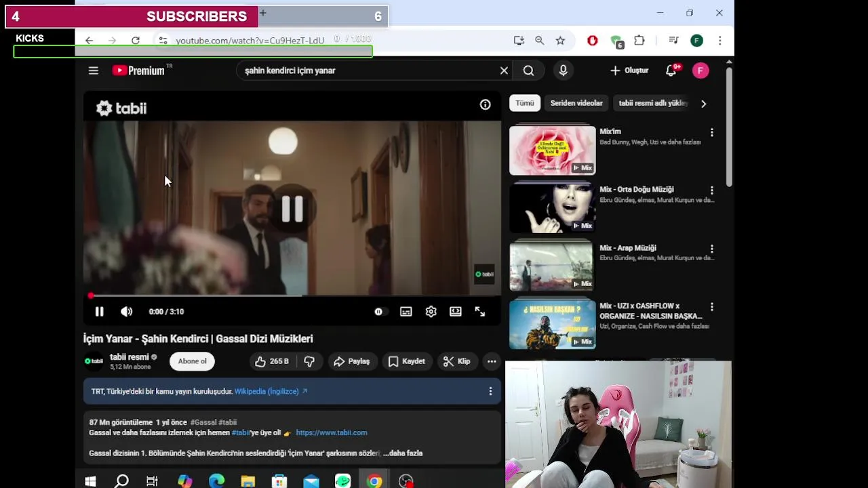Run search with the magnifier button

pos(528,70)
